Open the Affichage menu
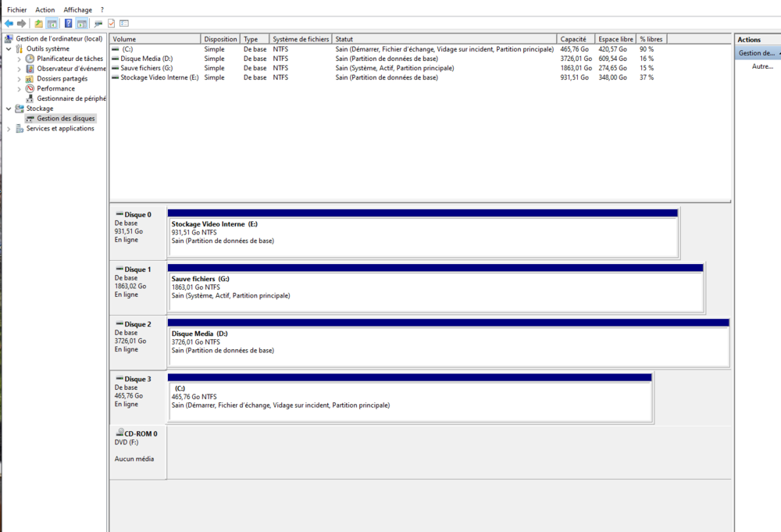 click(x=77, y=9)
